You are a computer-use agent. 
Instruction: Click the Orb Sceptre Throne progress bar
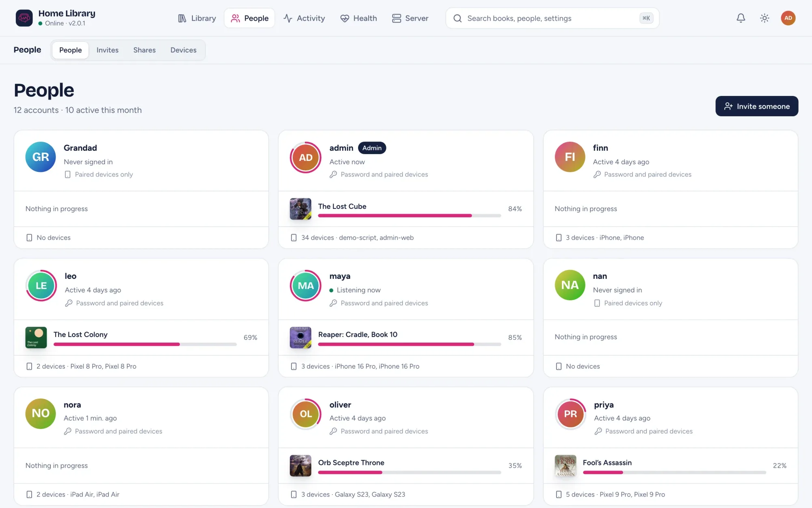tap(409, 472)
